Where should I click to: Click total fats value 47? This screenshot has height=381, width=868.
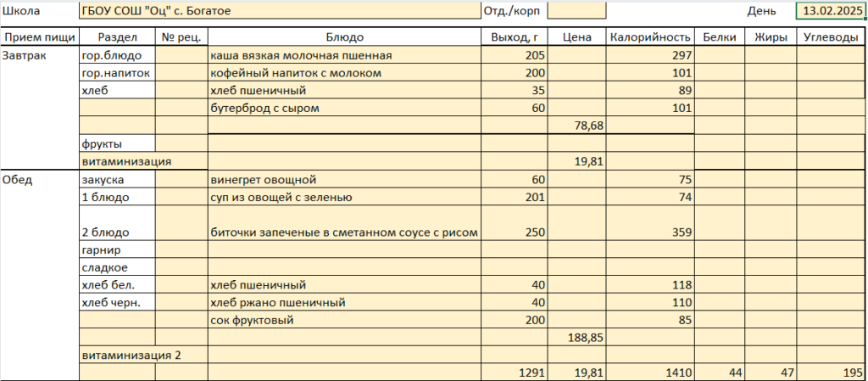pyautogui.click(x=771, y=373)
